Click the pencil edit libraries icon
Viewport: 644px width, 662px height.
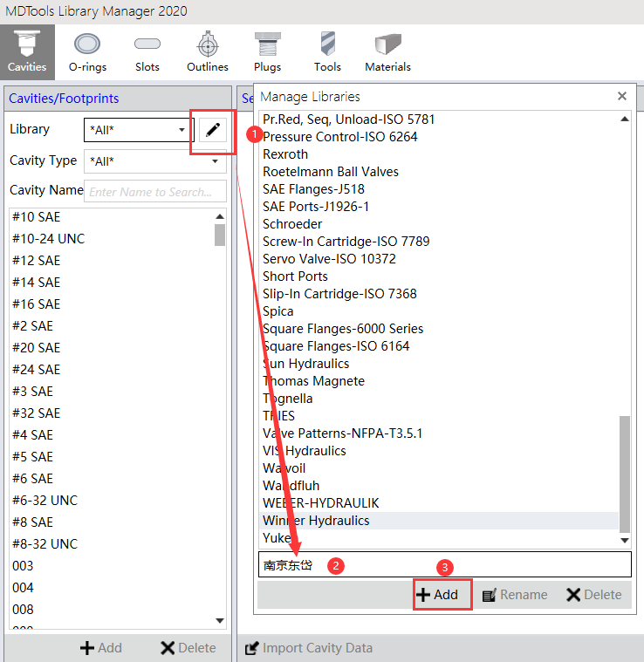click(212, 130)
